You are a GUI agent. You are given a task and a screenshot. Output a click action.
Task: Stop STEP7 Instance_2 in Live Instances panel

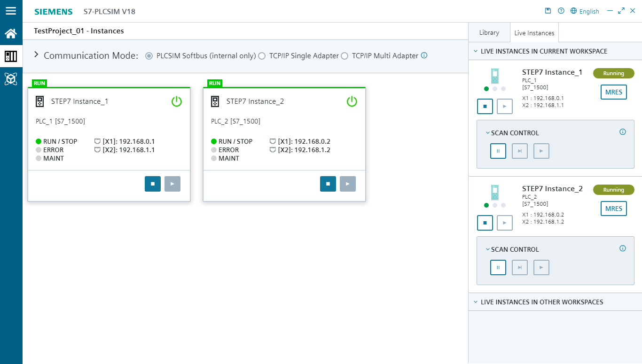[x=485, y=223]
